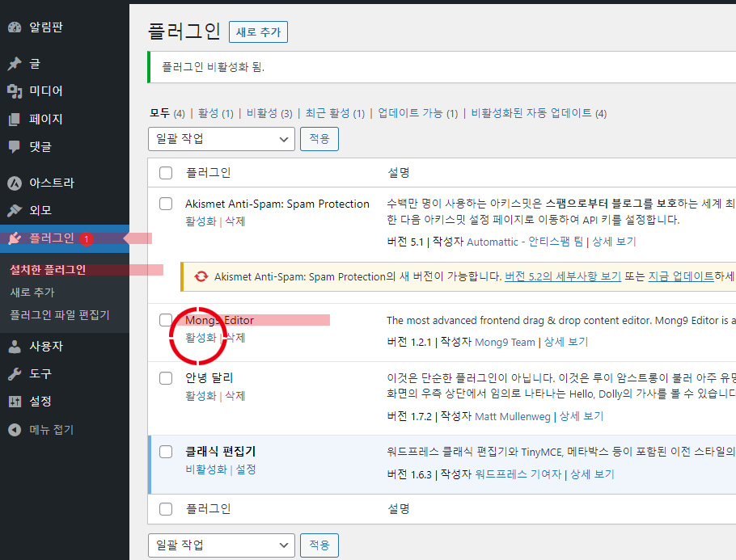
Task: Click the dashboard gauge icon beside 알림판
Action: [14, 27]
